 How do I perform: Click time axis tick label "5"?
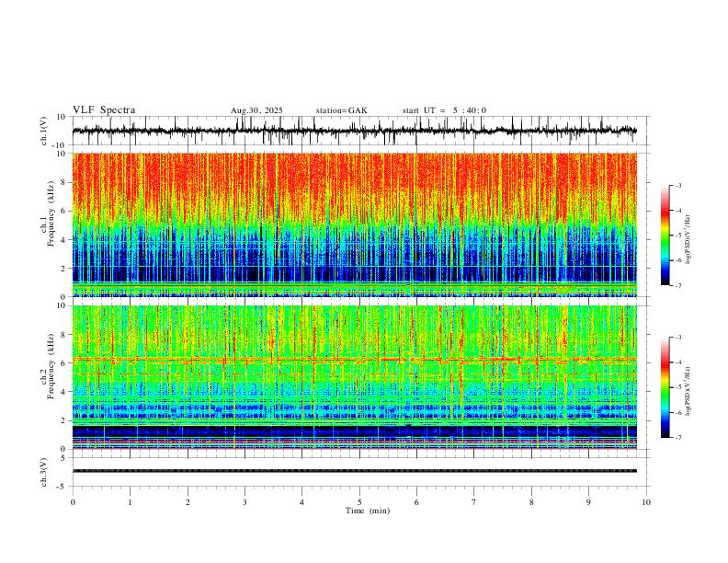click(359, 502)
